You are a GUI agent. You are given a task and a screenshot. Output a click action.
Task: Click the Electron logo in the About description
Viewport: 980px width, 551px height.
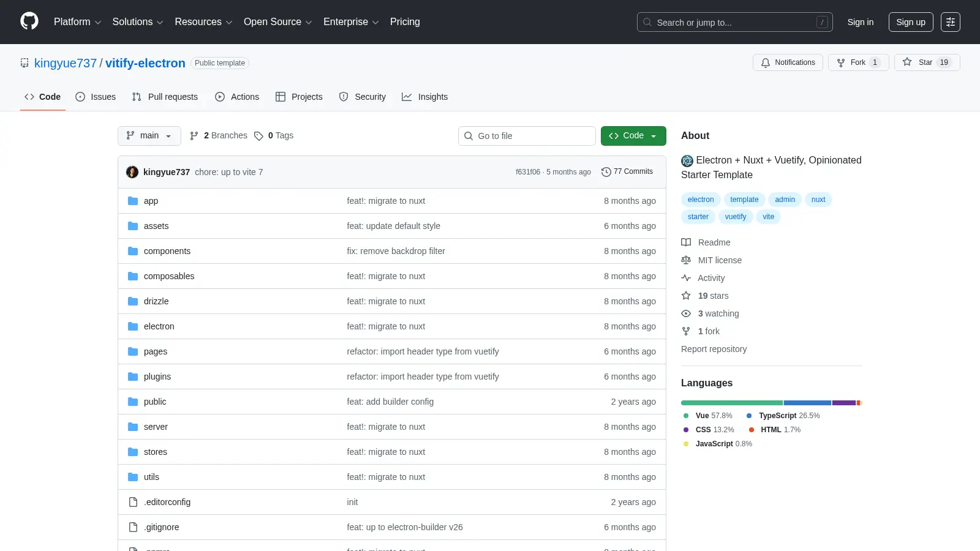tap(687, 160)
